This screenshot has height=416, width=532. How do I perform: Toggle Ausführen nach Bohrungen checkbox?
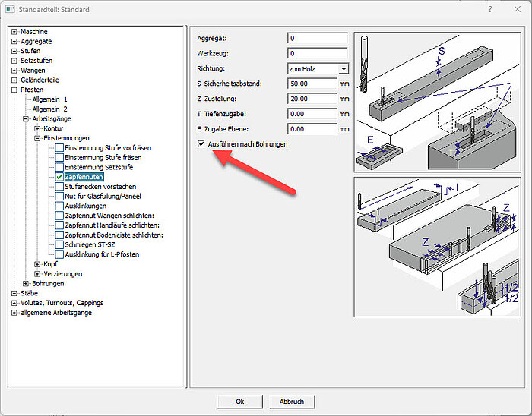201,143
